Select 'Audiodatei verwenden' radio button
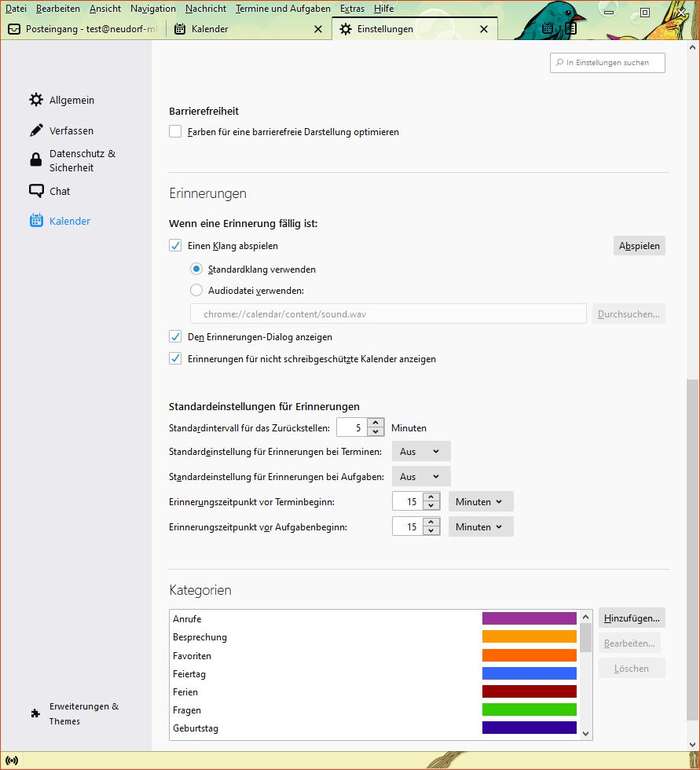 pyautogui.click(x=196, y=290)
